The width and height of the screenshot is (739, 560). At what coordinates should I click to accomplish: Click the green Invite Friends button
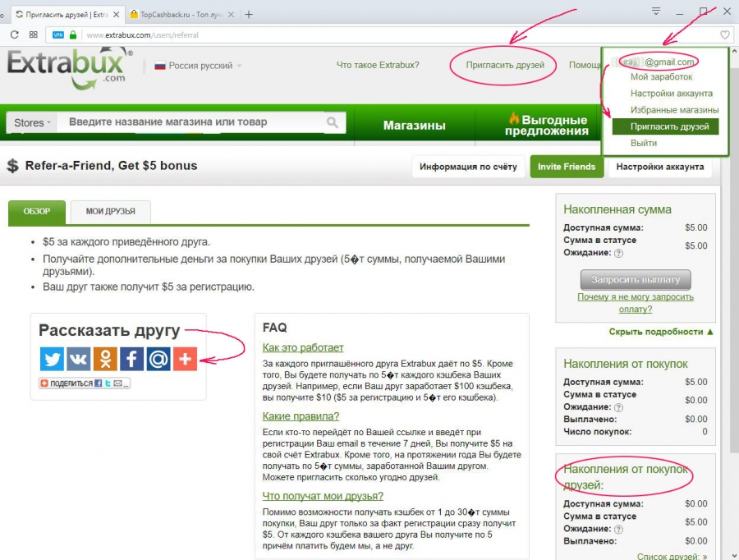click(x=567, y=167)
